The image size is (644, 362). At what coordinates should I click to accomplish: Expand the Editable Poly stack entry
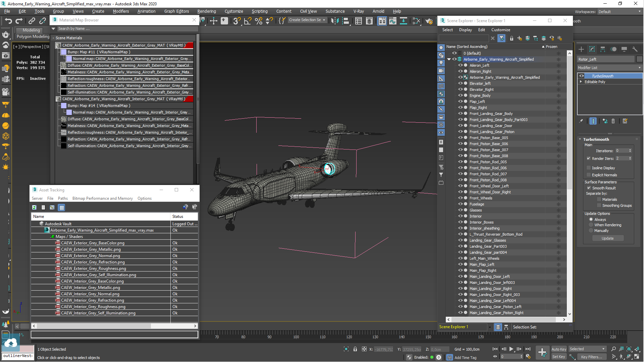point(581,82)
